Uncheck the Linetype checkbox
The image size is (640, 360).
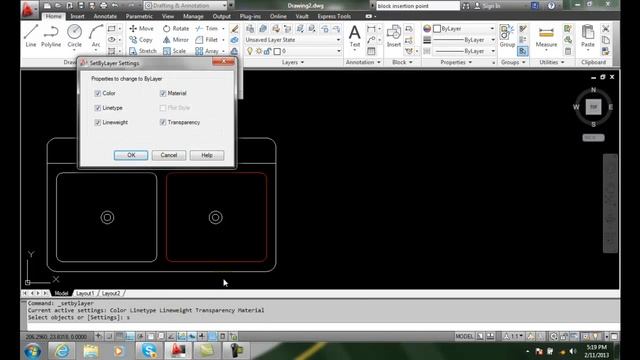pyautogui.click(x=98, y=108)
